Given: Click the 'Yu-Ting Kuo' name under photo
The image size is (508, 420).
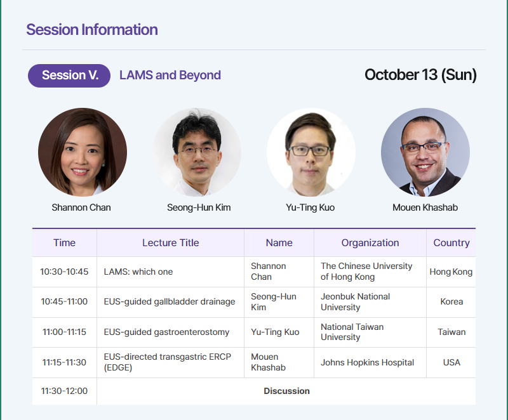Looking at the screenshot, I should (x=310, y=207).
